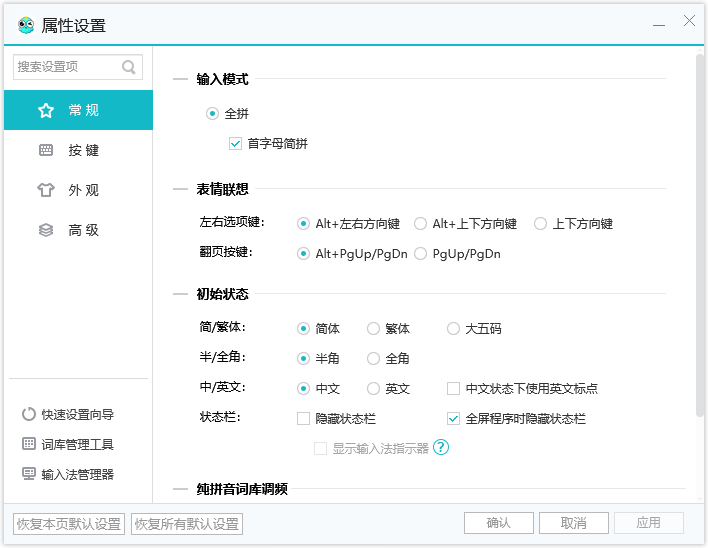The width and height of the screenshot is (708, 548).
Task: Select the 繁体 radio button
Action: [x=373, y=328]
